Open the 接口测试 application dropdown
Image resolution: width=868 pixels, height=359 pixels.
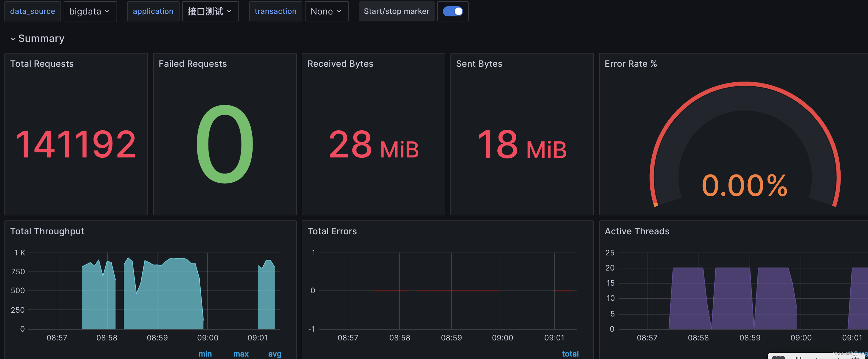210,11
